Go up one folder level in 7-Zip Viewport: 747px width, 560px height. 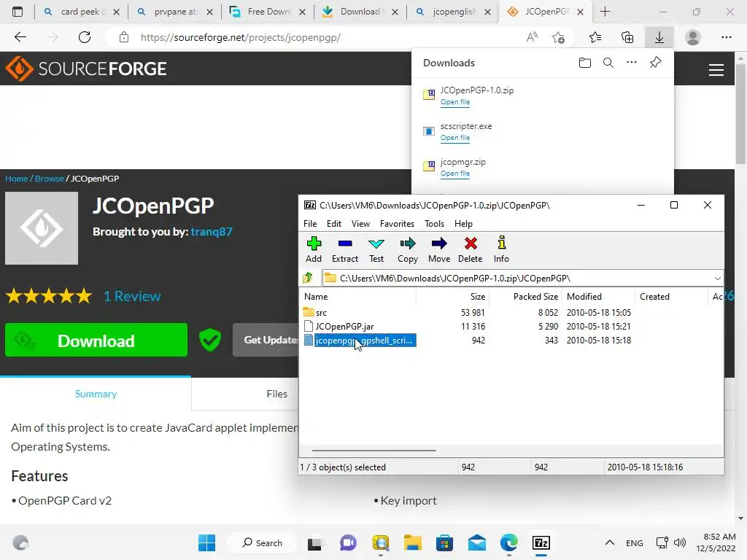[309, 278]
